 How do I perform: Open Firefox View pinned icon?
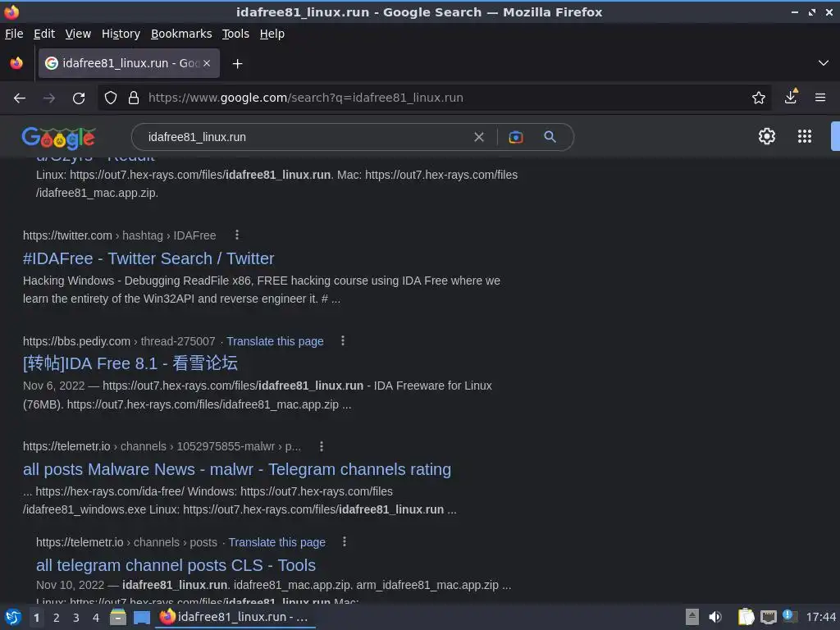click(x=16, y=63)
